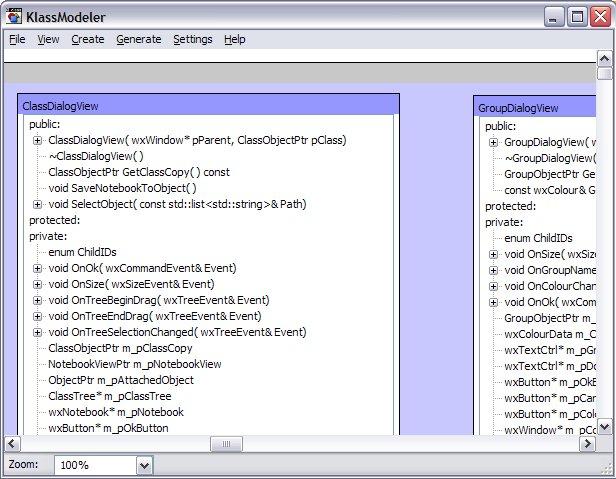Expand void OnOk in ClassDialogView

[37, 268]
